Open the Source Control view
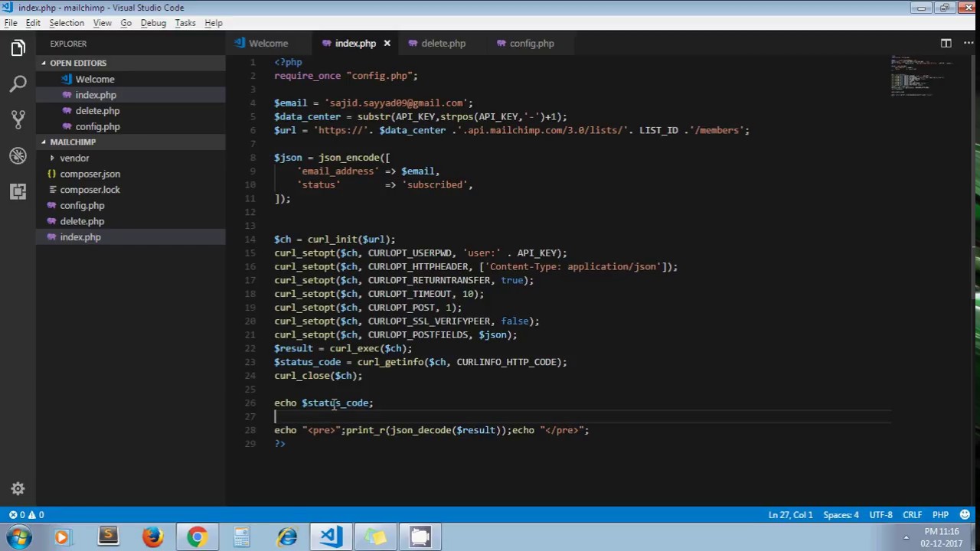Screen dimensions: 980x551 pos(18,119)
